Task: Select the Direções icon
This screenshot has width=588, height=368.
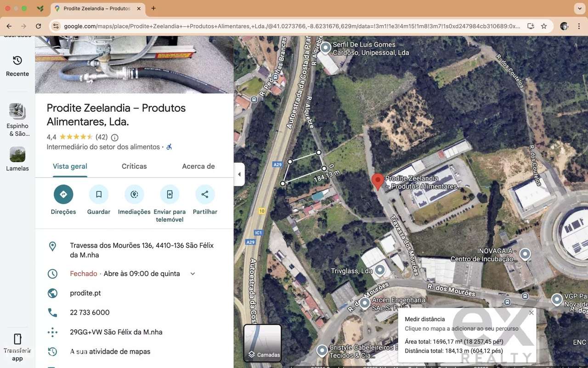Action: (63, 194)
